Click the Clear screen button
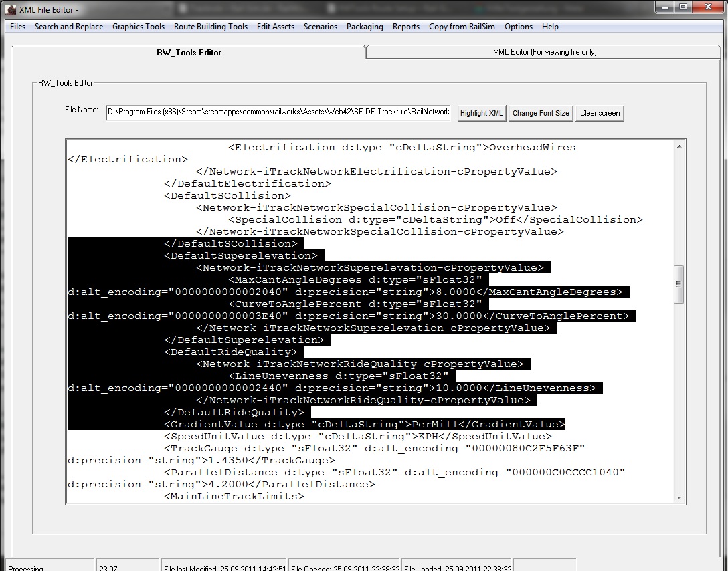 coord(600,113)
